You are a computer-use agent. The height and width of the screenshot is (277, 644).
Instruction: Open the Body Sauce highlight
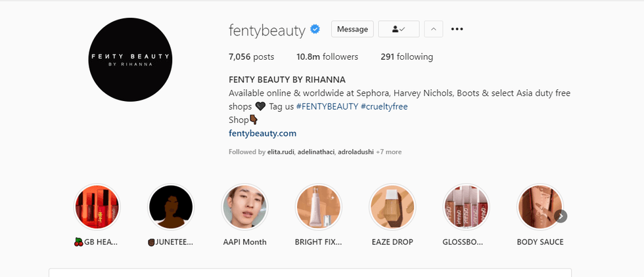click(x=540, y=207)
